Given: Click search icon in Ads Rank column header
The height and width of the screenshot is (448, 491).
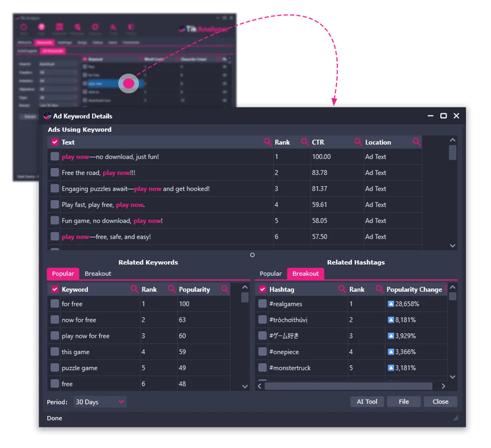Looking at the screenshot, I should pyautogui.click(x=304, y=142).
